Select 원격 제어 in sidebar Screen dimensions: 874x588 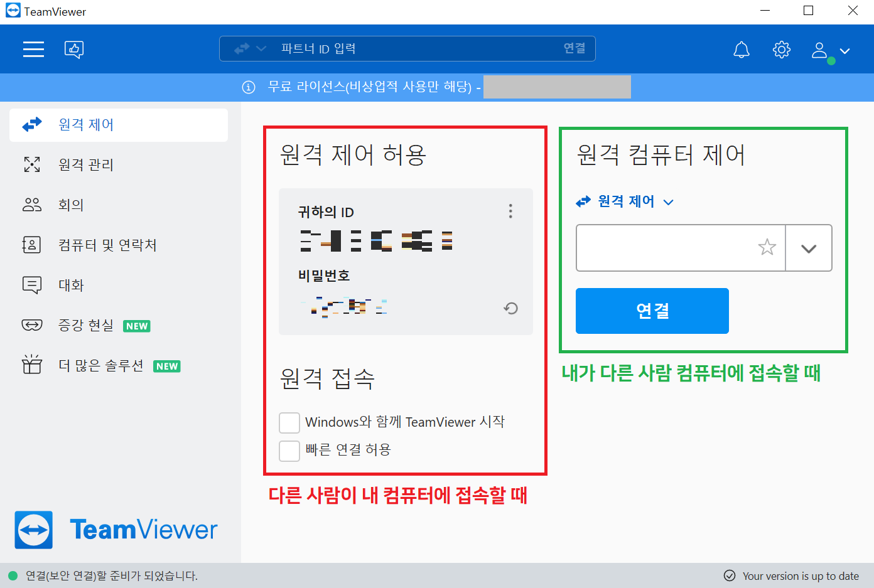point(119,125)
